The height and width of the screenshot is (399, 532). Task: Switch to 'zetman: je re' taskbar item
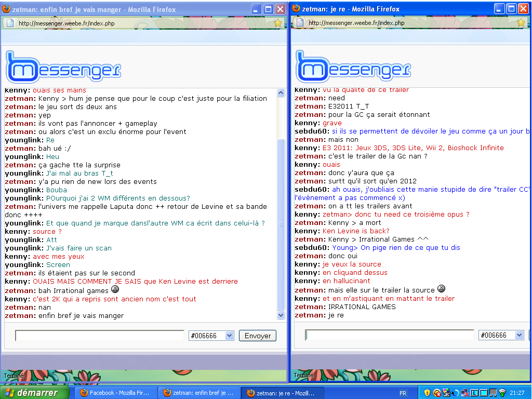282,393
